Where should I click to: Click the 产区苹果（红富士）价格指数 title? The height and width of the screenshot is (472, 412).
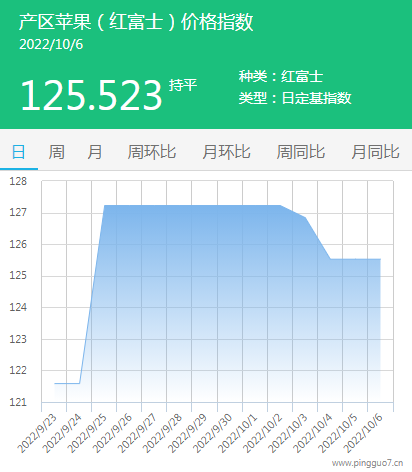tap(136, 22)
